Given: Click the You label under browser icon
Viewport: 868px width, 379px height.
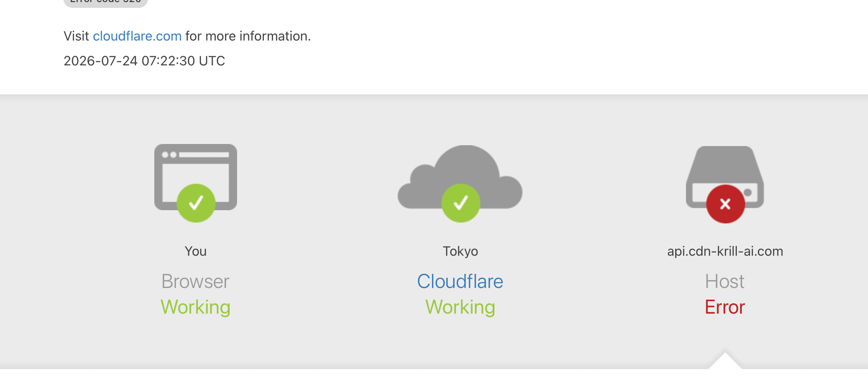Looking at the screenshot, I should click(x=196, y=251).
